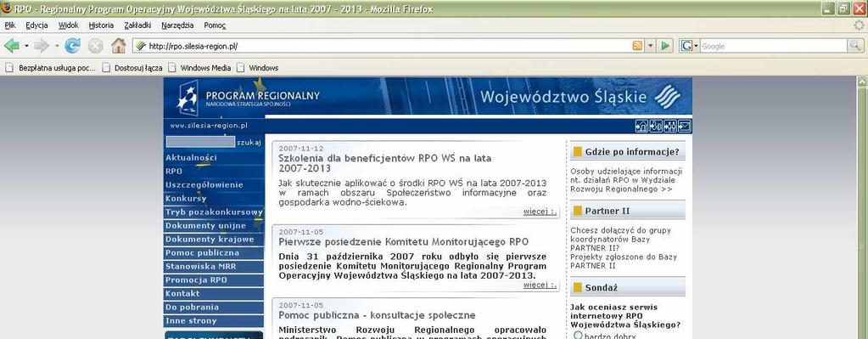This screenshot has width=868, height=339.
Task: Open Dokumenty unijne in the sidebar
Action: (214, 225)
